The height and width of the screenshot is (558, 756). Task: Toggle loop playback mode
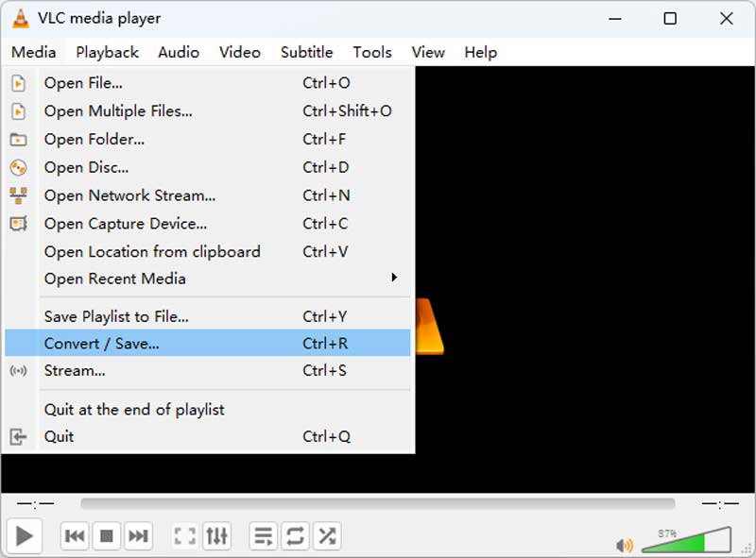(x=296, y=535)
